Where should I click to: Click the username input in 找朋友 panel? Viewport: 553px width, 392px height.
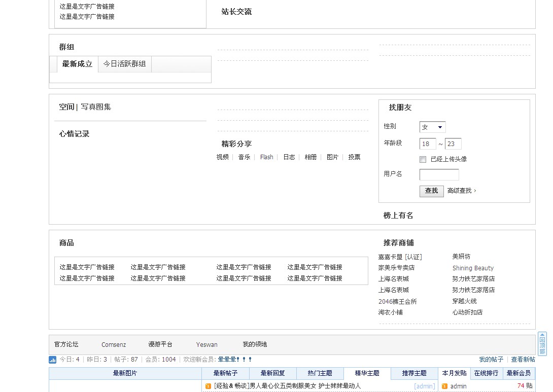point(439,174)
